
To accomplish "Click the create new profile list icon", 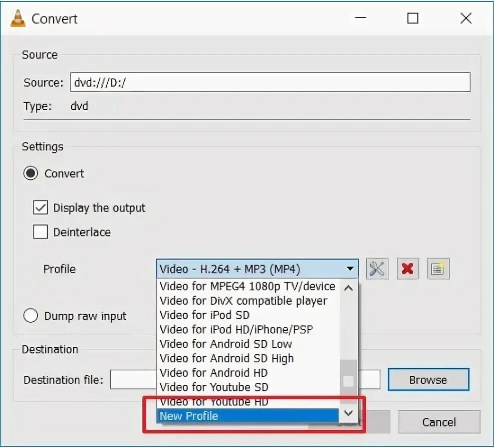I will [438, 269].
